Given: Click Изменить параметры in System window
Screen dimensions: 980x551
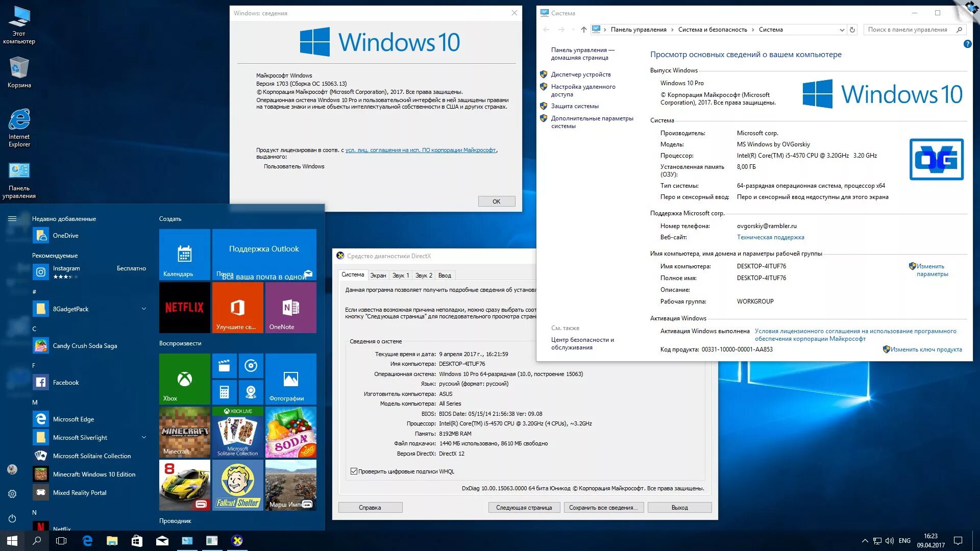Looking at the screenshot, I should (932, 270).
